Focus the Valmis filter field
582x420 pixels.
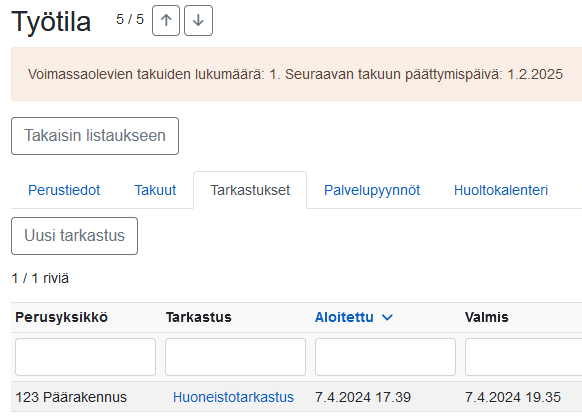523,357
